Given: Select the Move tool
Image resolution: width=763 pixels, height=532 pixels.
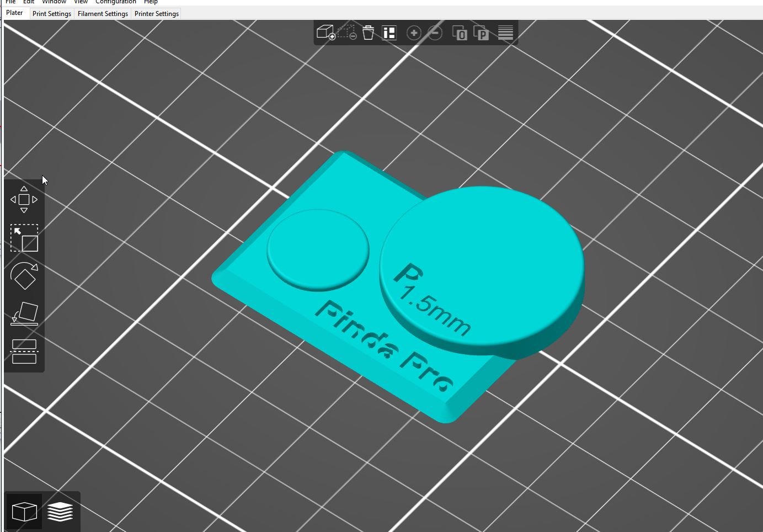Looking at the screenshot, I should tap(24, 200).
